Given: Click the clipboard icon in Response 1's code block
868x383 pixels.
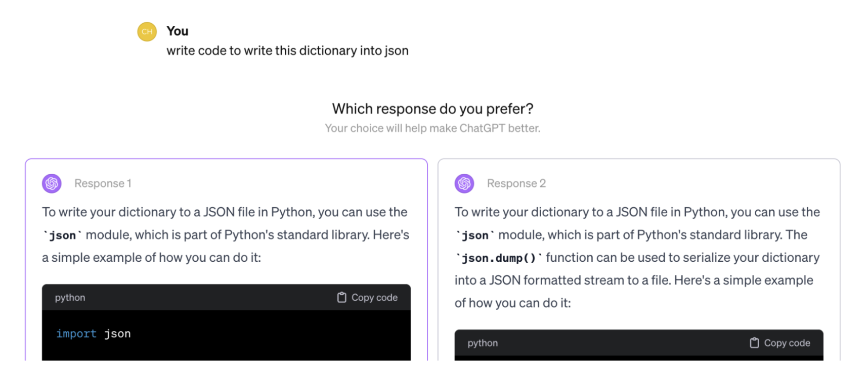Looking at the screenshot, I should tap(342, 298).
